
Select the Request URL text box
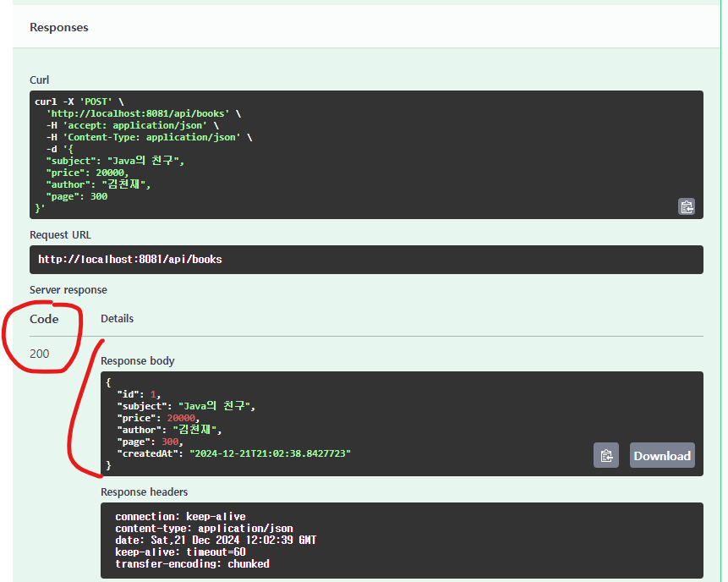(366, 260)
